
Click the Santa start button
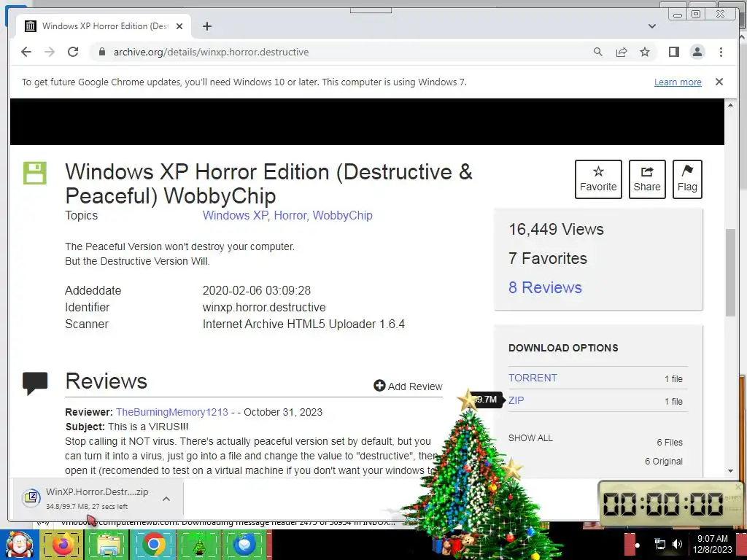pyautogui.click(x=19, y=545)
